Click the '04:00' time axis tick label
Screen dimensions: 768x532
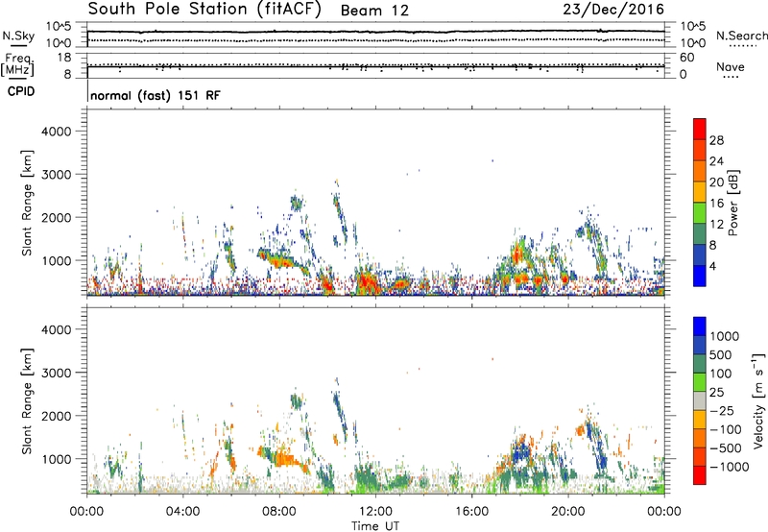182,512
